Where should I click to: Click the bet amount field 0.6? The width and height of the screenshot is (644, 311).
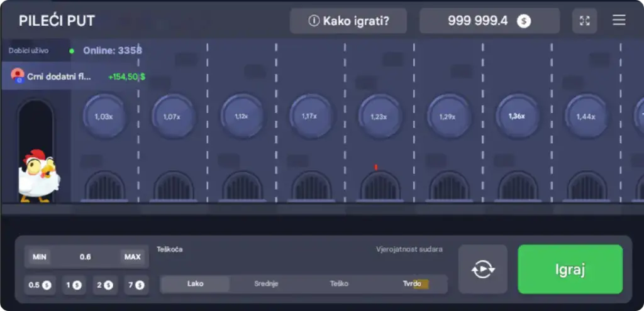pyautogui.click(x=86, y=257)
